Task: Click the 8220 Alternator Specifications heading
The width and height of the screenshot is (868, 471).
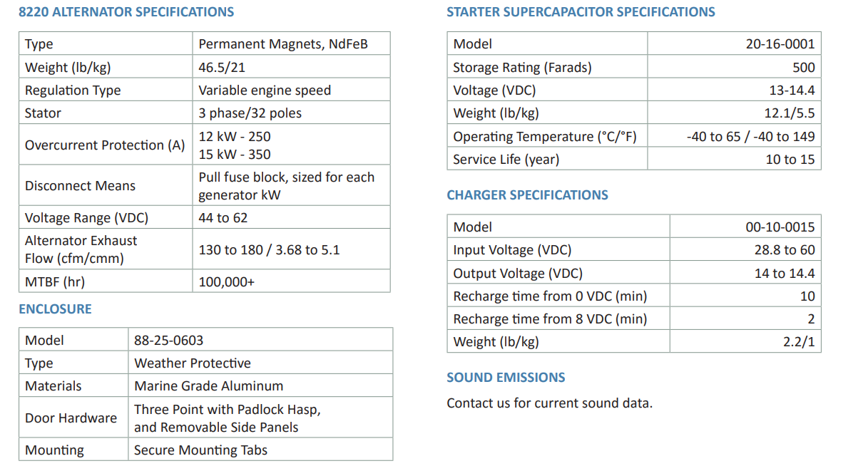Action: point(126,12)
